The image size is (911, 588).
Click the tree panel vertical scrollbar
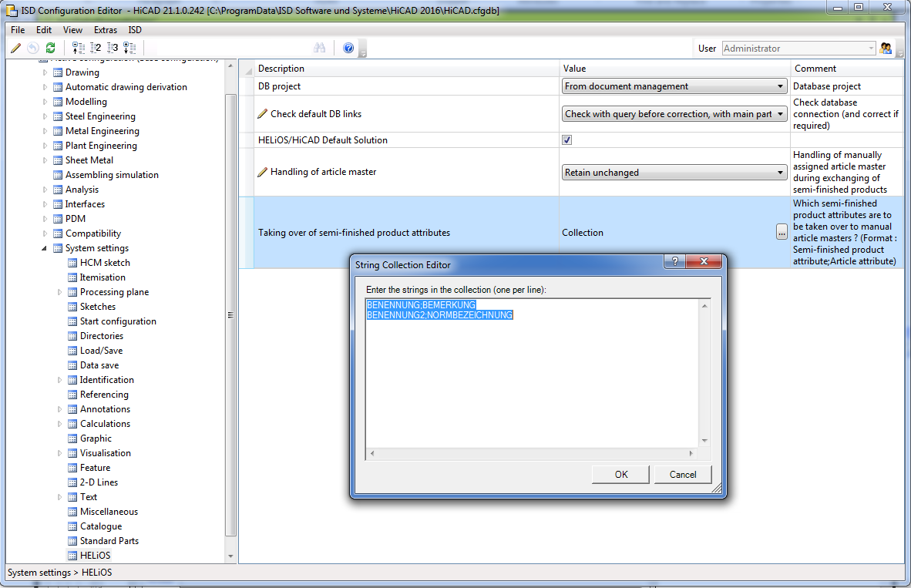point(230,314)
